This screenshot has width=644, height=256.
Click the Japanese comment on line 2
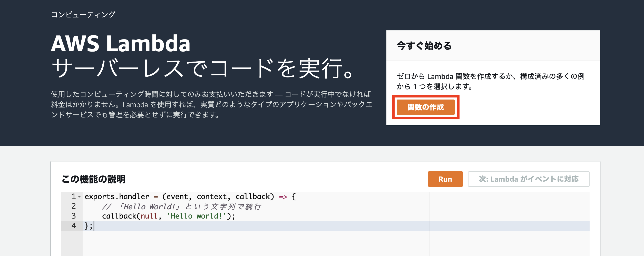click(181, 206)
